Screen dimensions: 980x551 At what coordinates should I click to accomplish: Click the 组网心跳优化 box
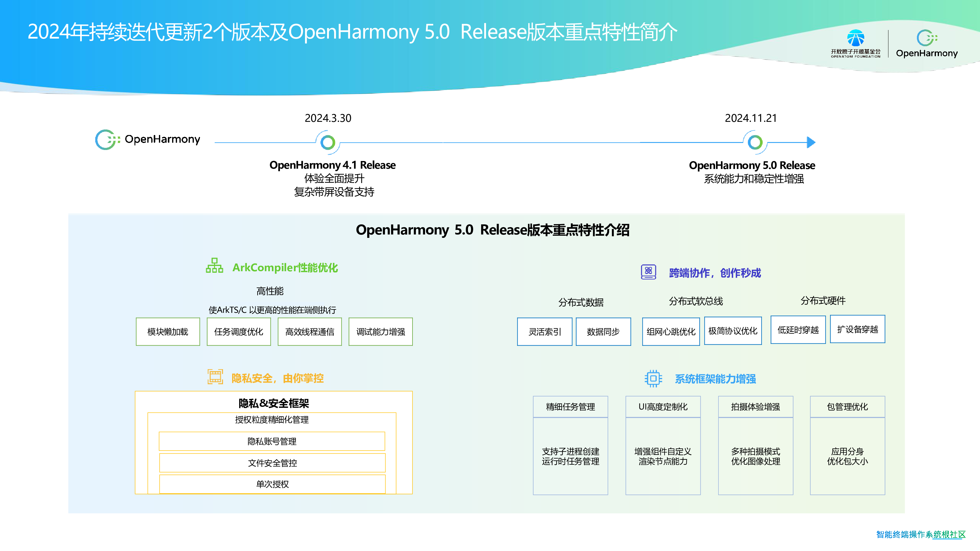point(671,332)
